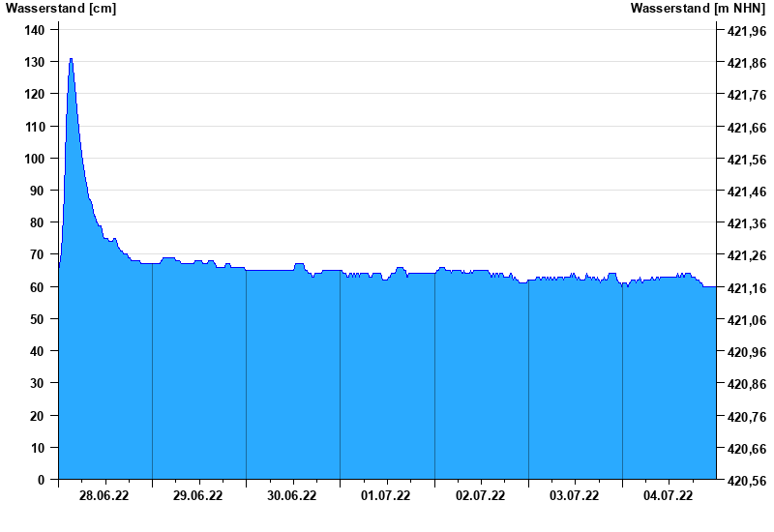
Task: Click the peak of the water level curve
Action: pos(71,60)
